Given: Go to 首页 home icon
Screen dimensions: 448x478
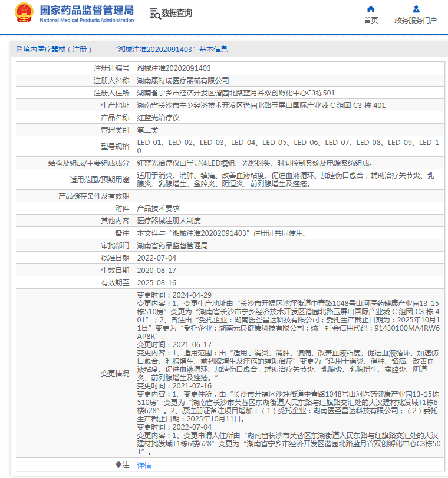Looking at the screenshot, I should 371,9.
